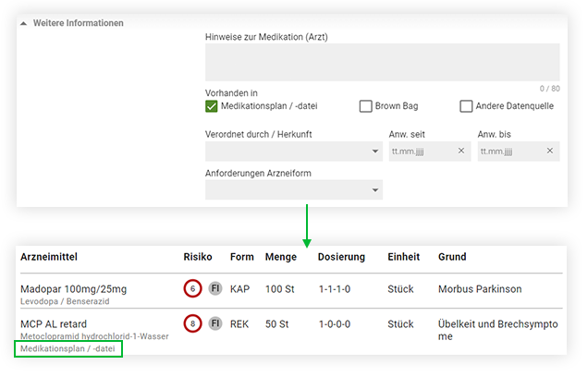Expand the Anforderungen Arzneiform dropdown
The width and height of the screenshot is (588, 377).
pos(293,189)
